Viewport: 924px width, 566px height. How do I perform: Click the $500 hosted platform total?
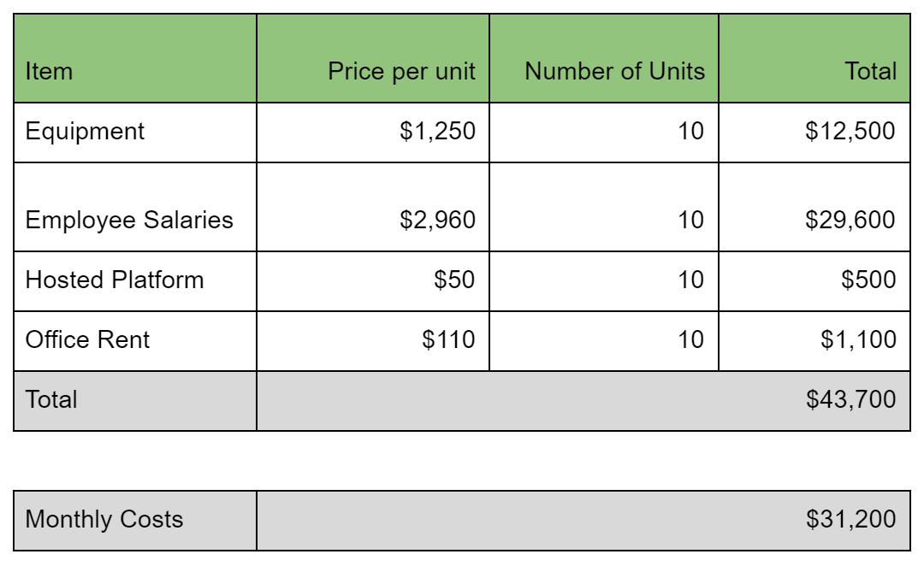coord(814,281)
